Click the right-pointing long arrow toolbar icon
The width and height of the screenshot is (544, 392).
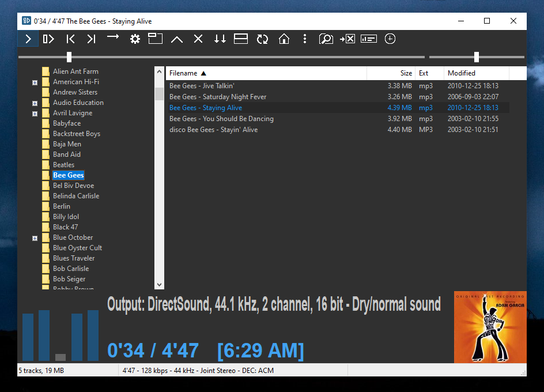click(113, 36)
